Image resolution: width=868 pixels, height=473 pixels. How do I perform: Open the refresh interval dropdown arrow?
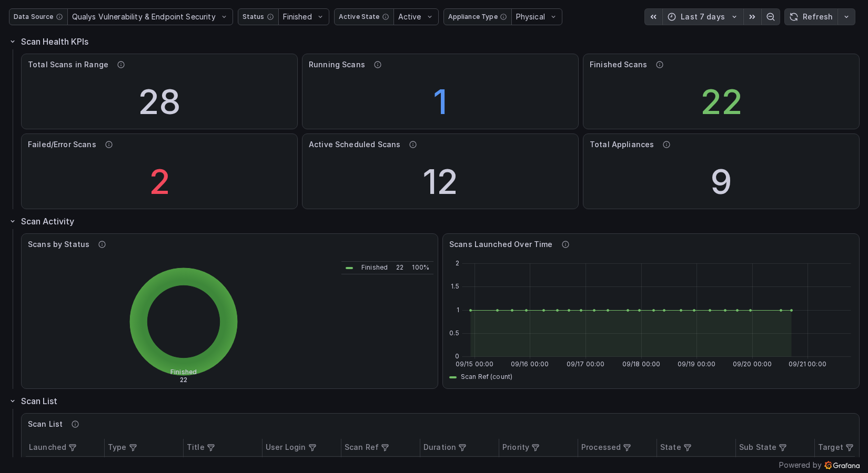coord(846,17)
